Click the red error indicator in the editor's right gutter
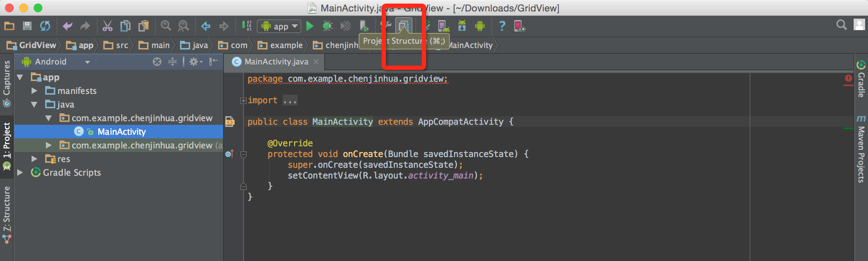The height and width of the screenshot is (261, 868). point(848,78)
